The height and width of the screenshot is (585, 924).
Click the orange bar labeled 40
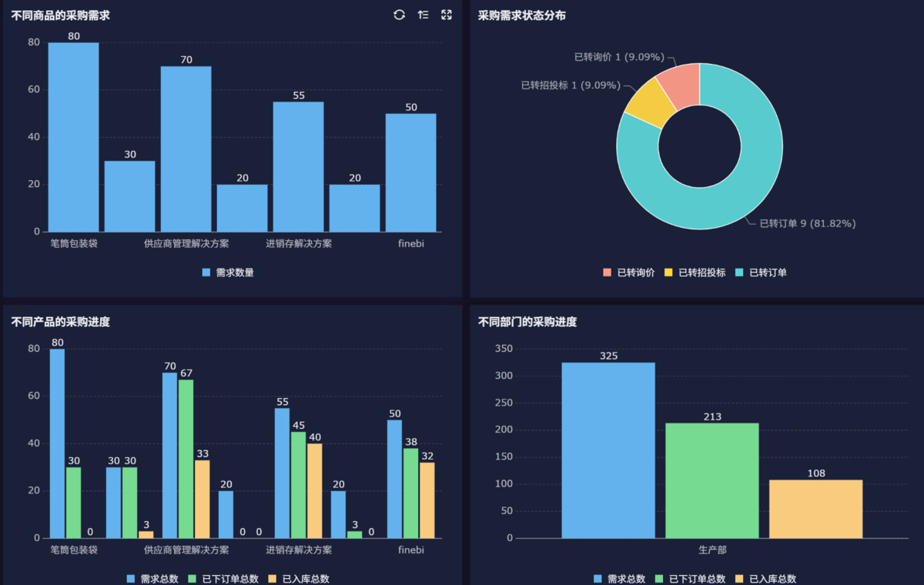pos(314,491)
